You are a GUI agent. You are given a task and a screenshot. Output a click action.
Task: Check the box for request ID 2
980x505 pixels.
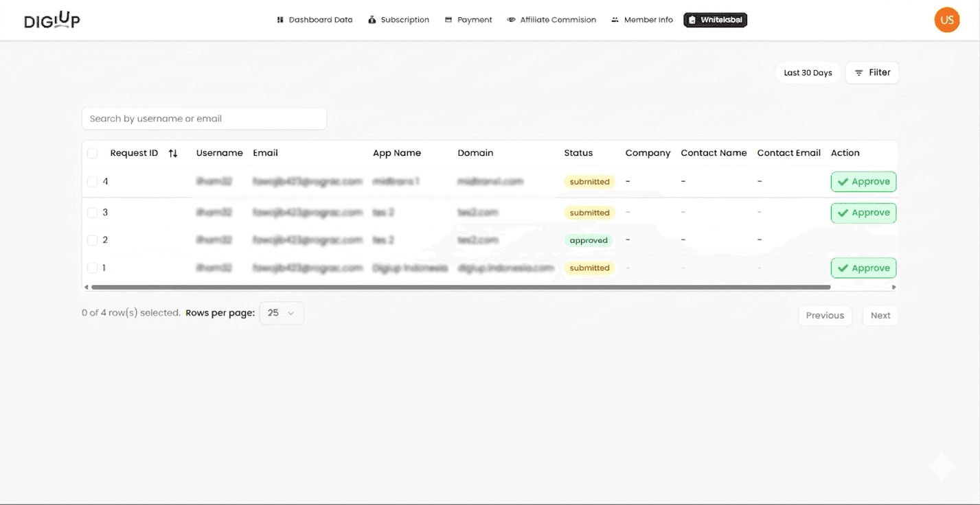92,240
